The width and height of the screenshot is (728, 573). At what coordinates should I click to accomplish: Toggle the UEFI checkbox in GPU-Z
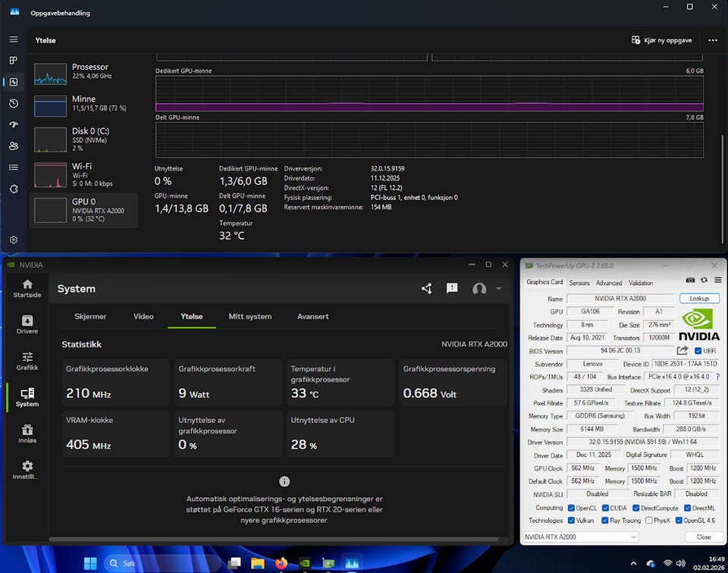pos(698,351)
